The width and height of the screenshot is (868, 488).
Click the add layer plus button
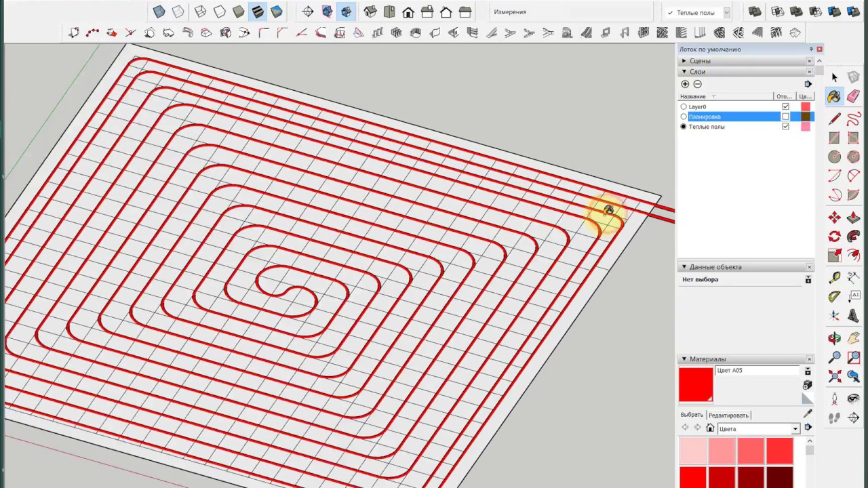tap(685, 84)
